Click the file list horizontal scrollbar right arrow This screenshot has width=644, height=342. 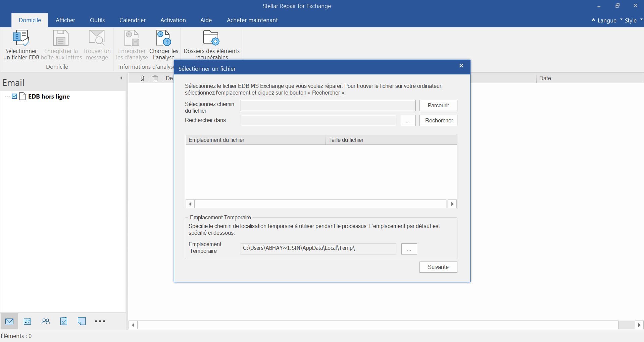coord(452,204)
